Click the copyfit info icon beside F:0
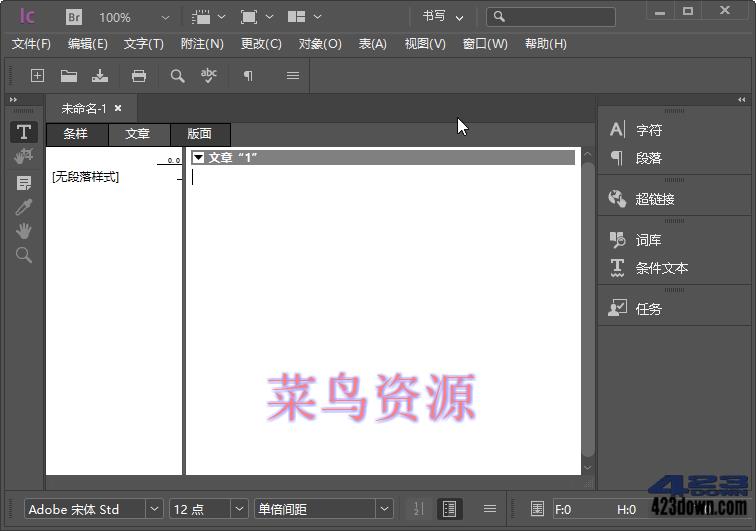 coord(537,509)
